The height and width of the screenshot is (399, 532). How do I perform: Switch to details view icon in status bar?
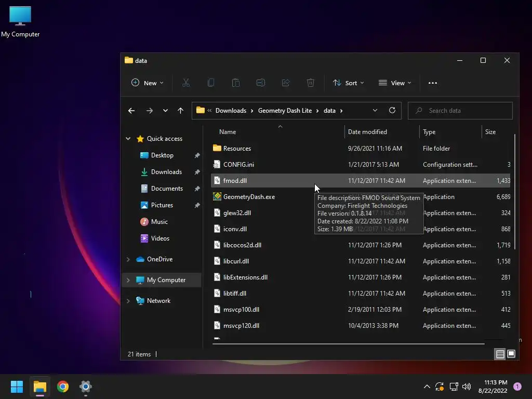[x=500, y=354]
